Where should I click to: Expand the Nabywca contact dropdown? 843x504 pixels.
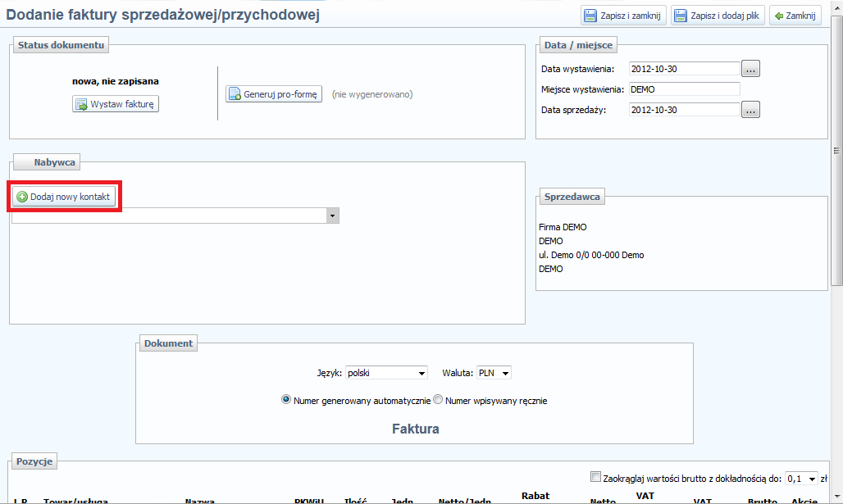click(x=333, y=216)
